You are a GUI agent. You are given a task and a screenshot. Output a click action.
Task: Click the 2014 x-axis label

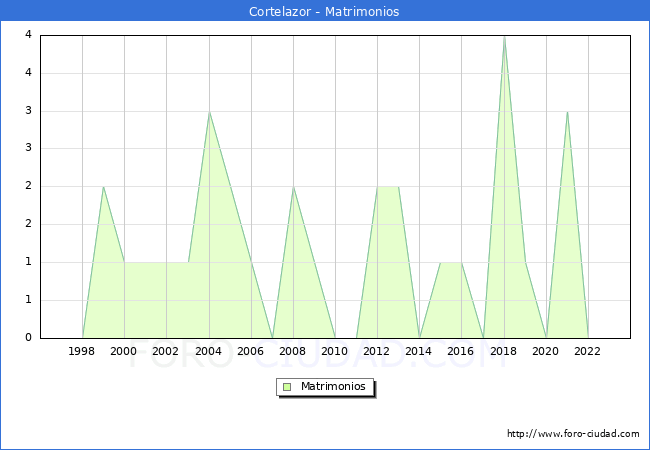point(419,351)
